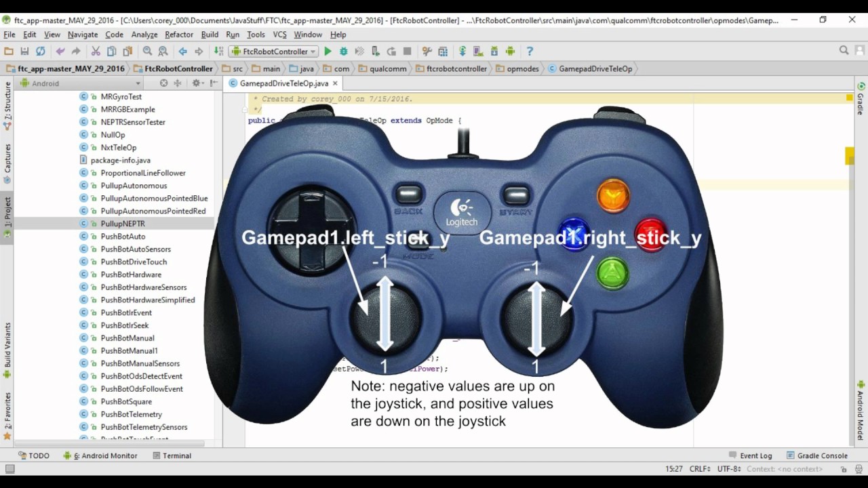868x488 pixels.
Task: Click the Open folder toolbar icon
Action: pos(9,52)
